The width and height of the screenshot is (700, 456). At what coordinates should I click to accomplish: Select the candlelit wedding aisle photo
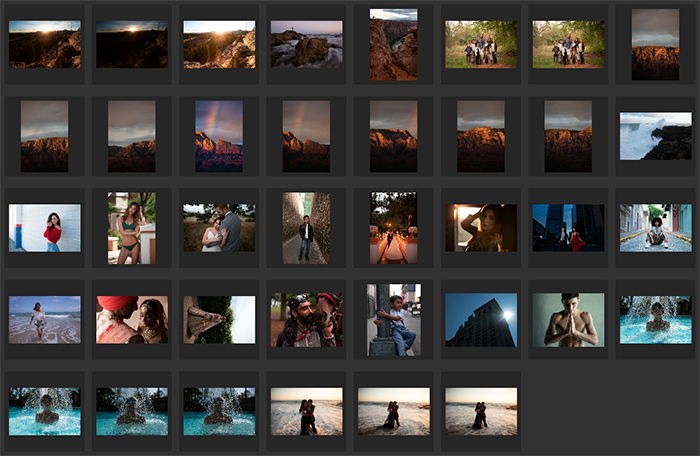394,228
